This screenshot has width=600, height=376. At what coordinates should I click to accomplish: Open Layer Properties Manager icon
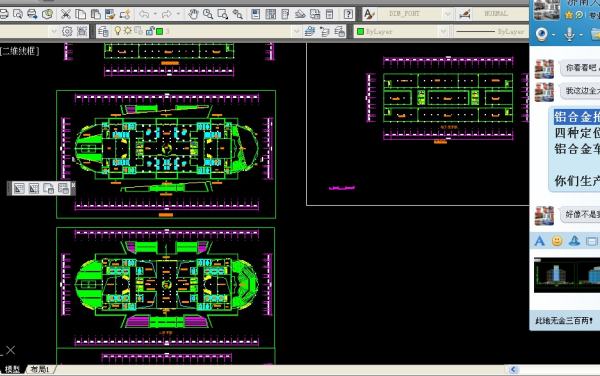(103, 31)
